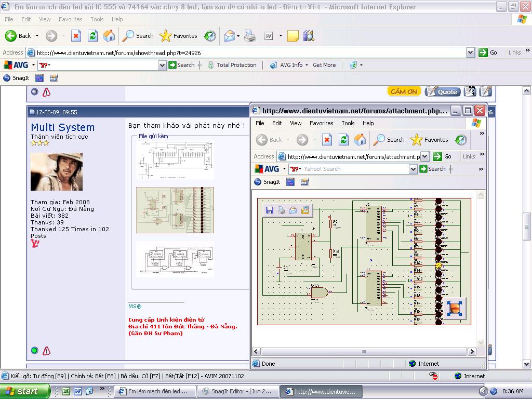Click the Home icon in the main browser toolbar
Screen dimensions: 532x399
pos(109,36)
